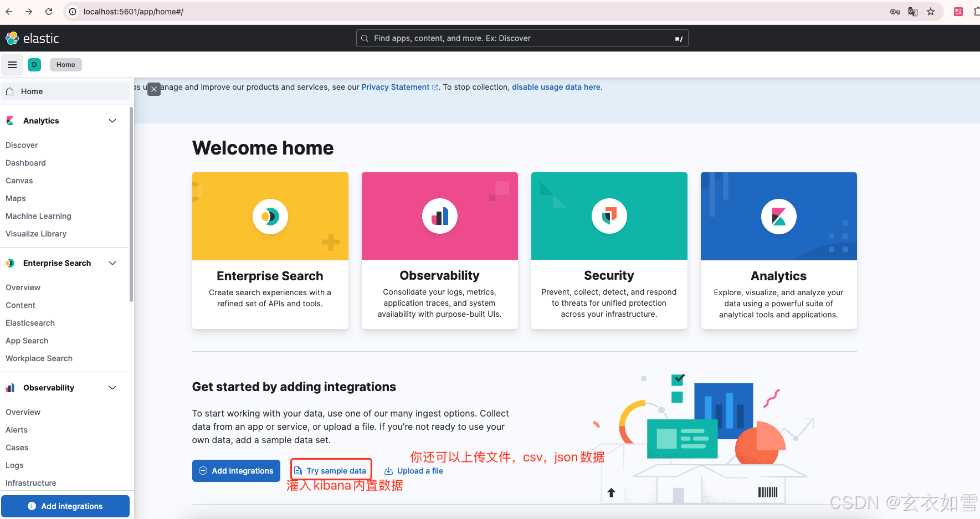The width and height of the screenshot is (980, 519).
Task: Click Add integrations button in main content
Action: (236, 471)
